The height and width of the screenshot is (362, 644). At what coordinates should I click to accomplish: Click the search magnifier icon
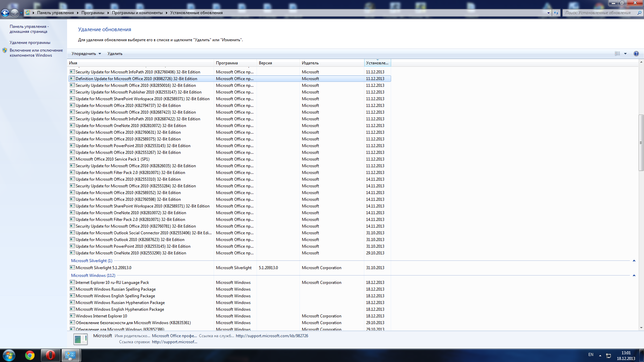click(639, 13)
